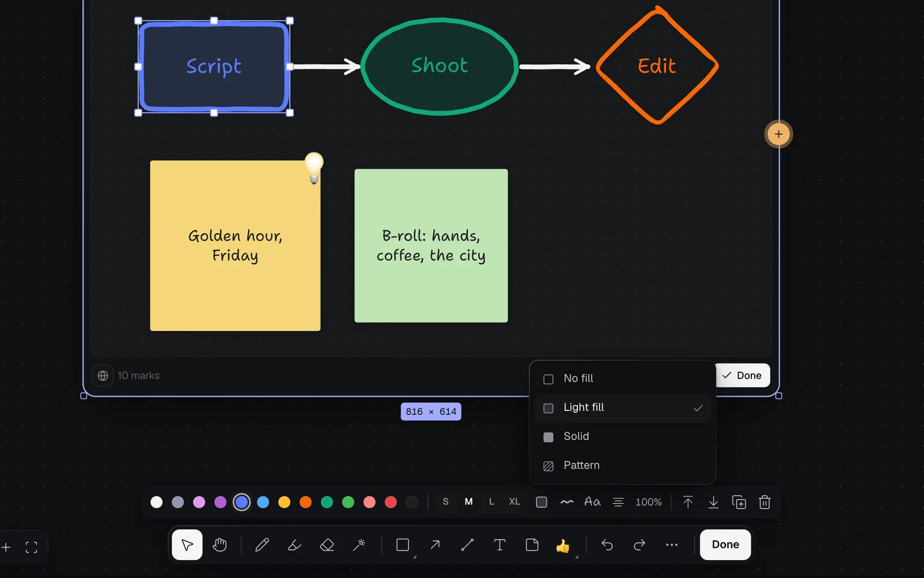Select Pattern fill style
Image resolution: width=924 pixels, height=578 pixels.
tap(623, 466)
